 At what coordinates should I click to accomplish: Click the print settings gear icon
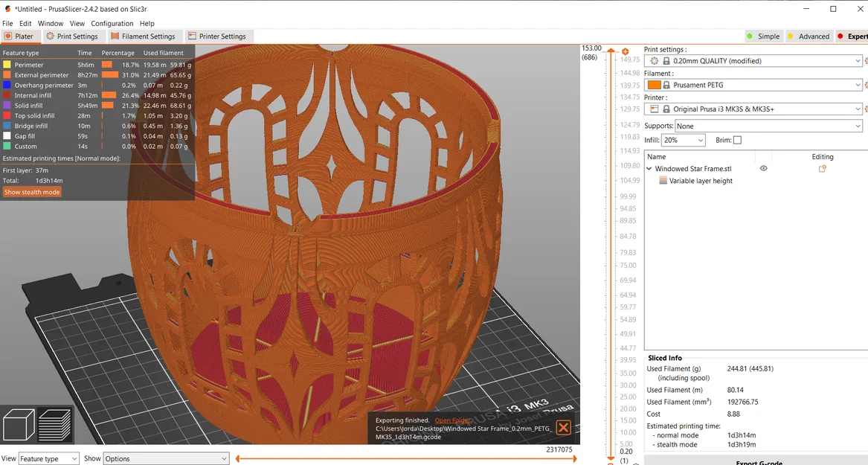click(x=655, y=61)
